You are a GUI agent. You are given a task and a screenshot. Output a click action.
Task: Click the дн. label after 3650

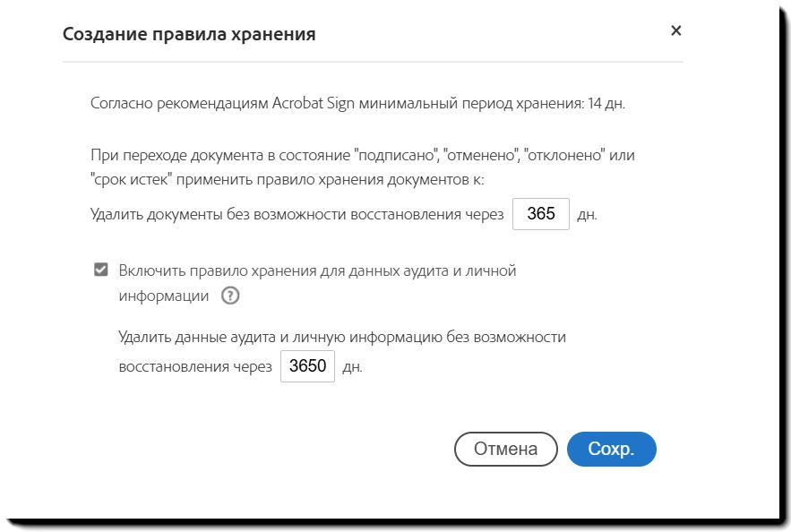[352, 367]
